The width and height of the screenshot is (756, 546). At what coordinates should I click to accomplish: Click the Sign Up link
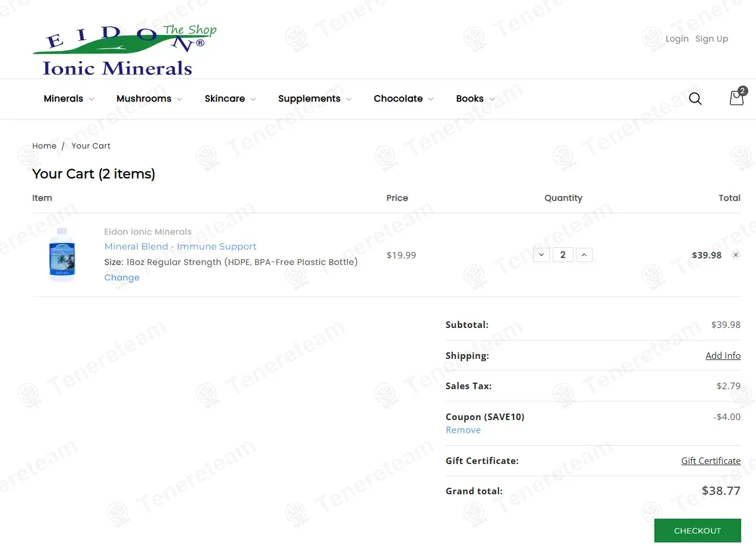click(711, 39)
